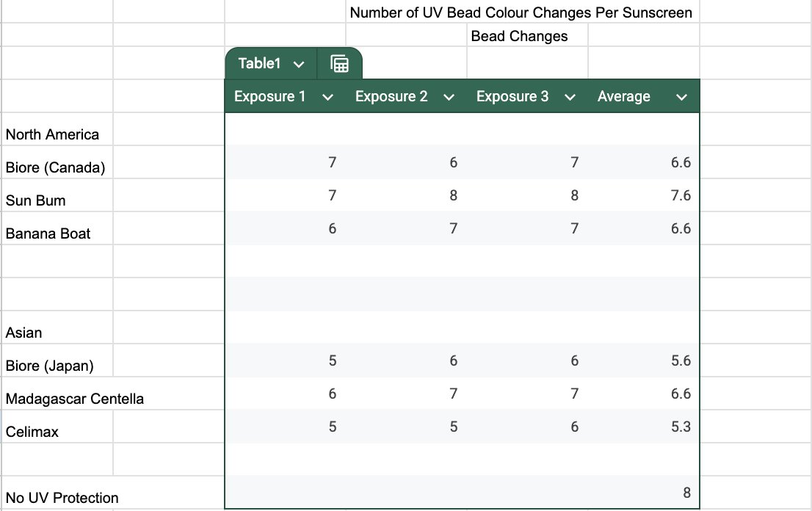Click the Celimax average value 5.3

click(680, 427)
